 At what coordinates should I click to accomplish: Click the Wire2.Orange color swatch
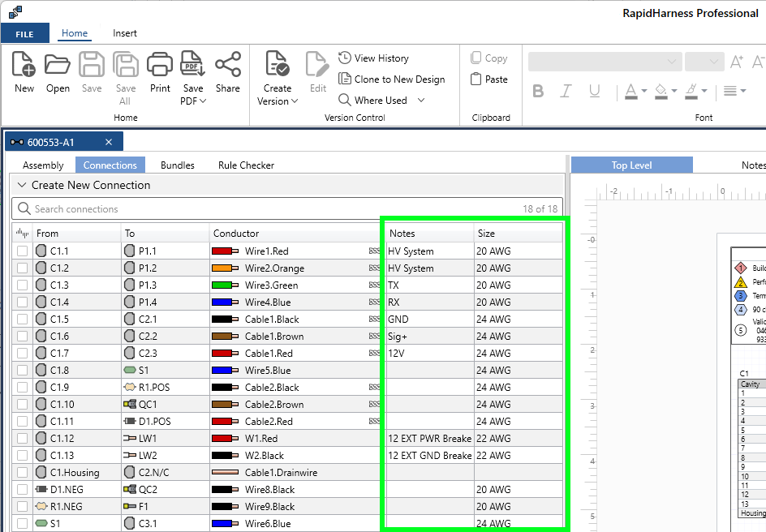(225, 268)
